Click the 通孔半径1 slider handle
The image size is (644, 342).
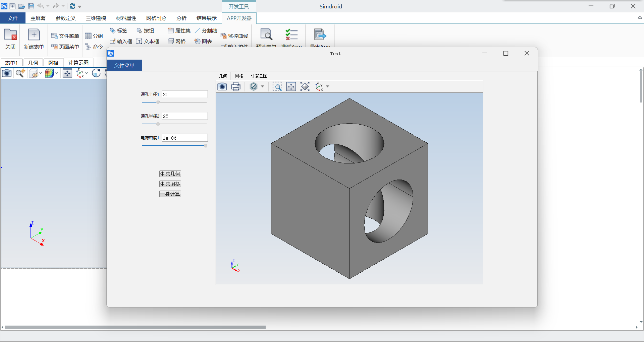coord(158,102)
